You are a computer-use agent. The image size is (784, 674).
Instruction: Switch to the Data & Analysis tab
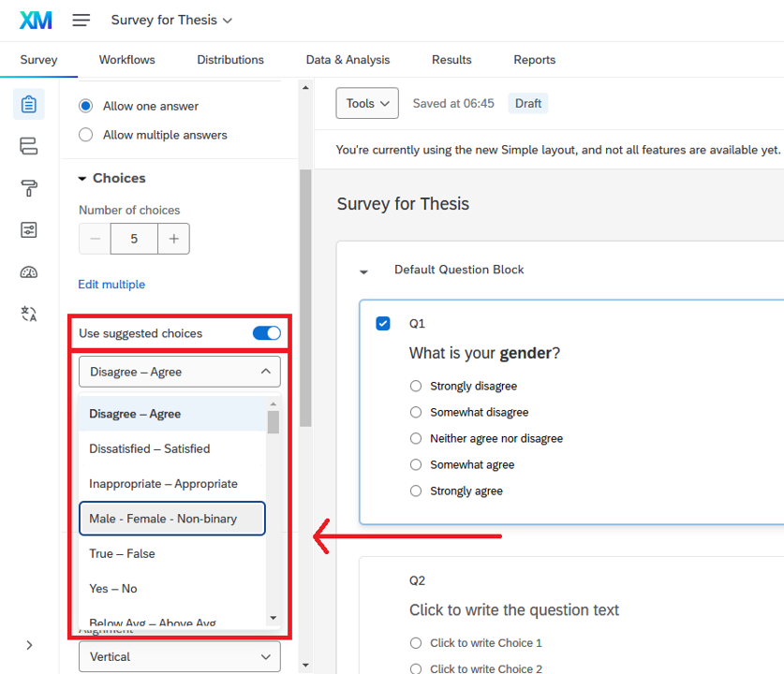point(348,60)
